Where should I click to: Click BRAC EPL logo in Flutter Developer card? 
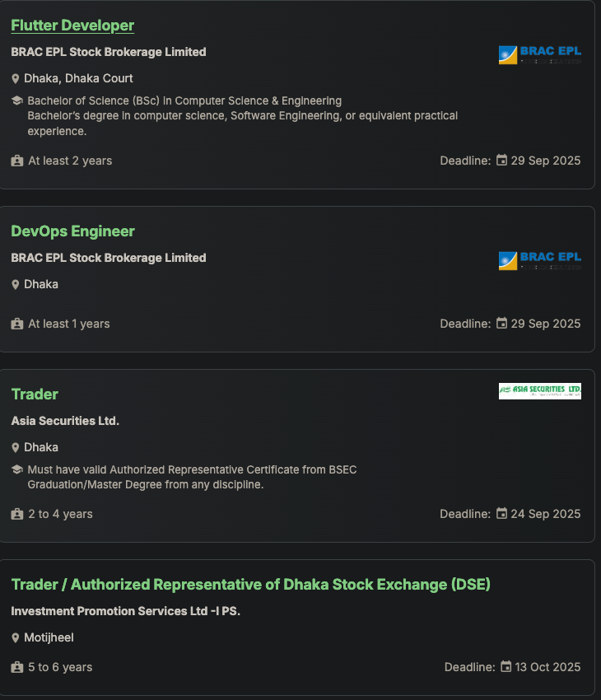539,55
